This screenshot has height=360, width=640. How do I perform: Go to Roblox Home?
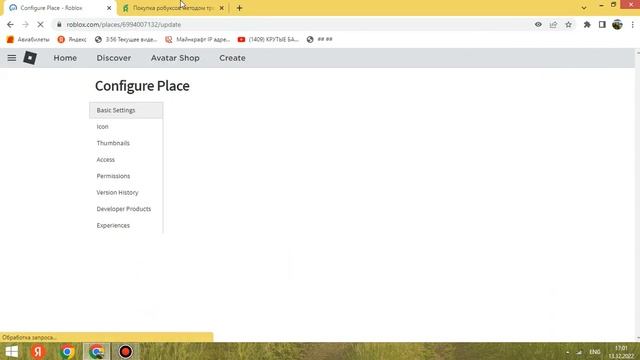click(65, 58)
